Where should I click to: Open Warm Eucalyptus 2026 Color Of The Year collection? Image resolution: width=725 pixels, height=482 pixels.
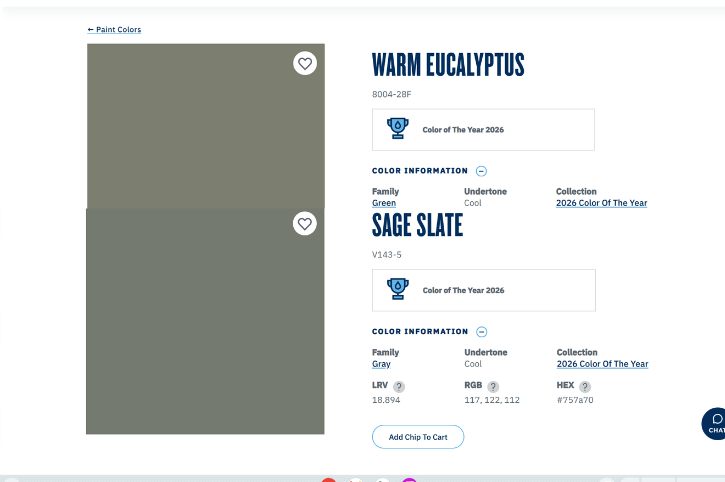pos(601,203)
